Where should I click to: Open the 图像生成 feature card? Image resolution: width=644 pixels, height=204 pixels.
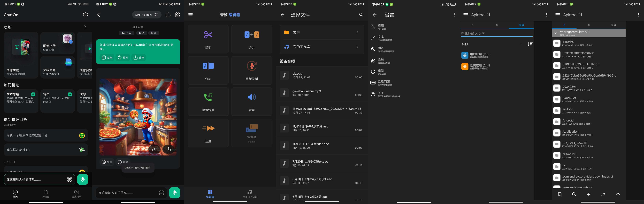(x=21, y=55)
